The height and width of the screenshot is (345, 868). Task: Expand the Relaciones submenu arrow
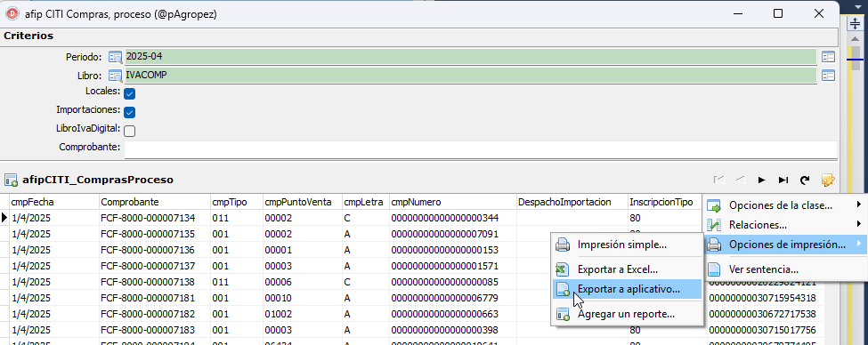(859, 224)
